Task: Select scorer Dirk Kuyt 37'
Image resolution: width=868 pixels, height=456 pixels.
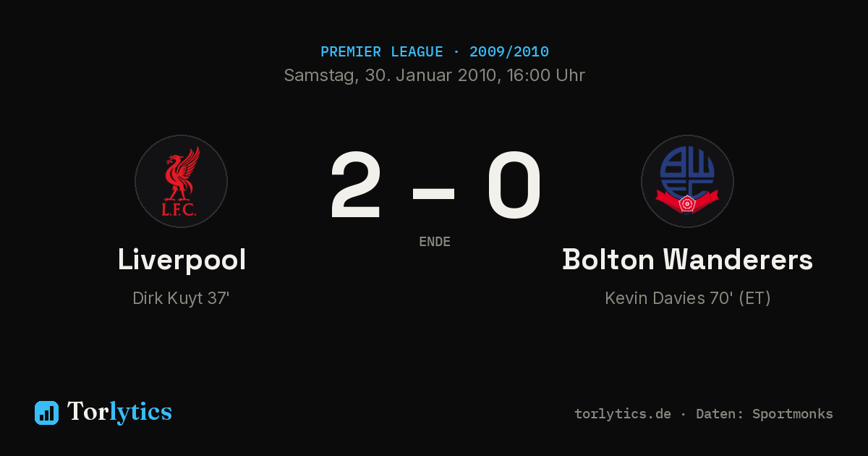Action: click(181, 298)
